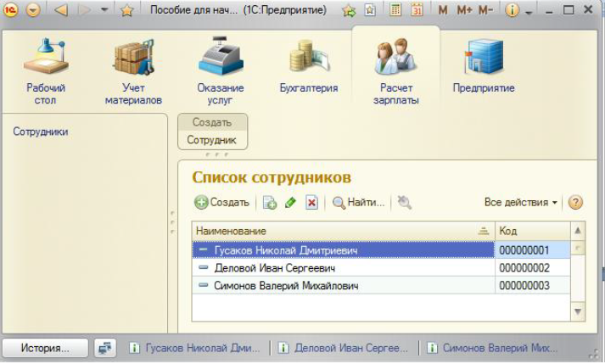Go back with the left arrow
The image size is (605, 364).
click(60, 9)
